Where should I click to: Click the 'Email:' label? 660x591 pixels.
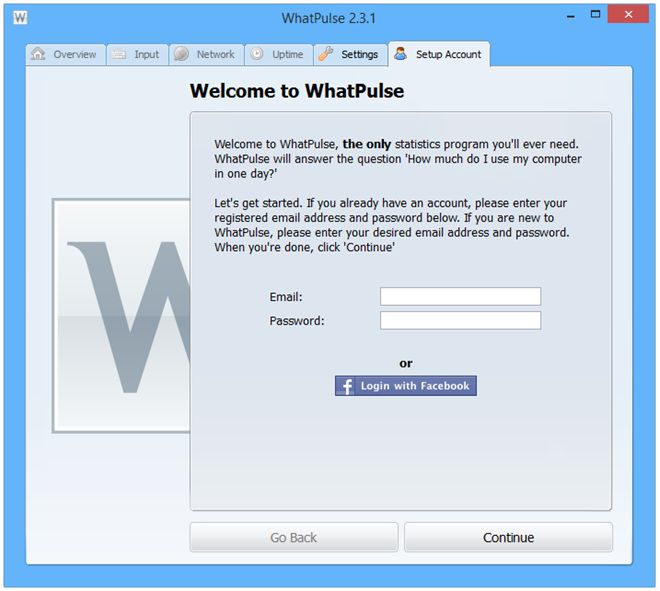click(x=286, y=297)
